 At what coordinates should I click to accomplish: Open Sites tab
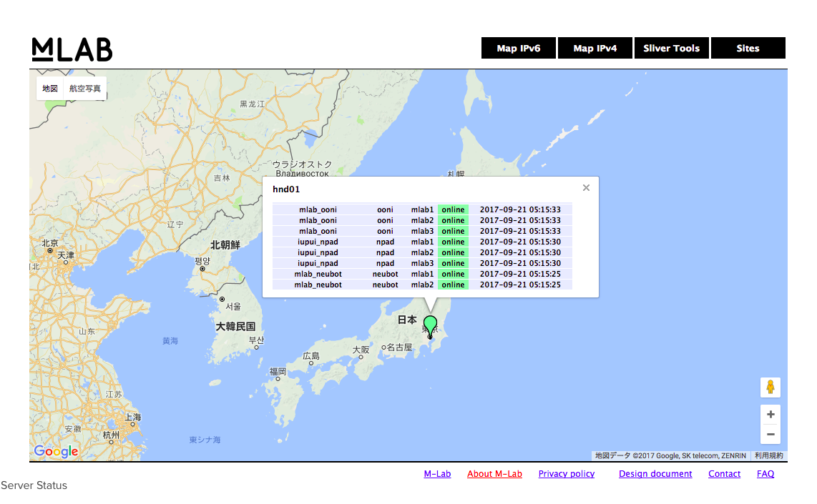tap(748, 48)
